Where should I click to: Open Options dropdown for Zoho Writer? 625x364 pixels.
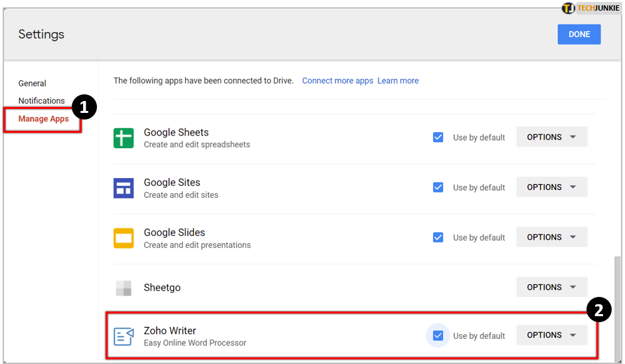click(551, 335)
